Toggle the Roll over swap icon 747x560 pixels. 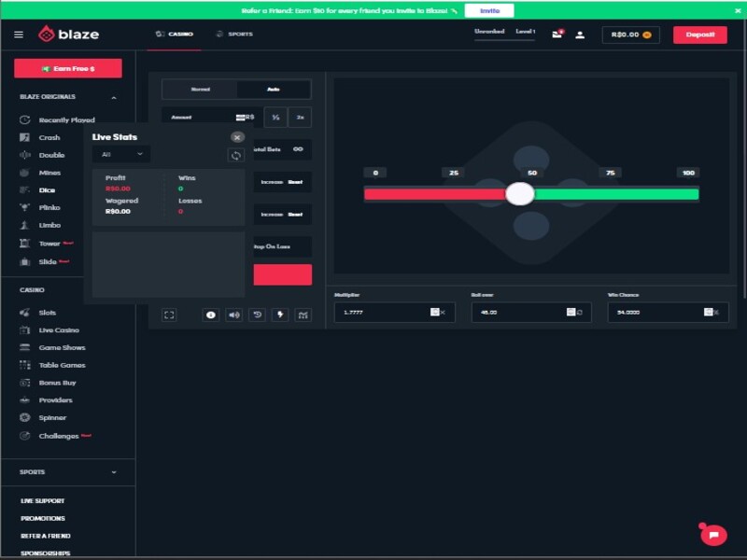point(580,313)
